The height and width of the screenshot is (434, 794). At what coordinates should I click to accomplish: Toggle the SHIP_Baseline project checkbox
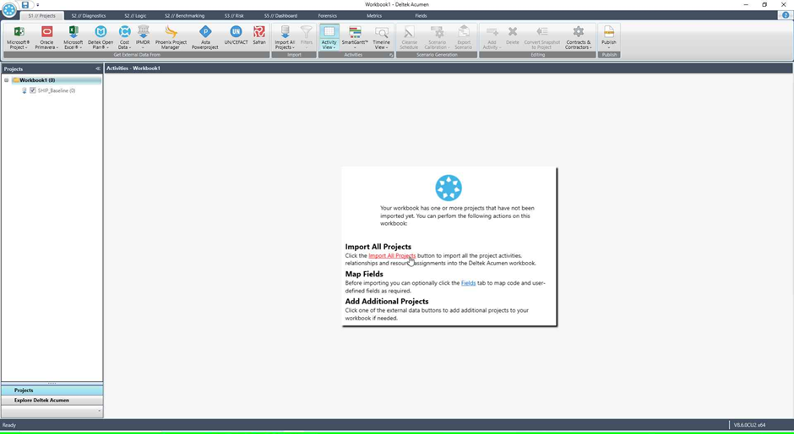[x=33, y=90]
